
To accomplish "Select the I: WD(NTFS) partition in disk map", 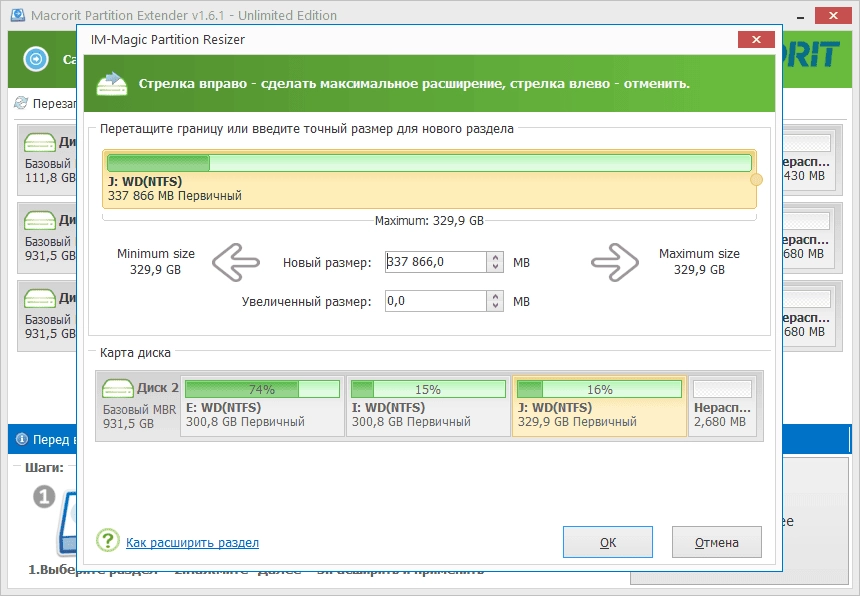I will (428, 406).
